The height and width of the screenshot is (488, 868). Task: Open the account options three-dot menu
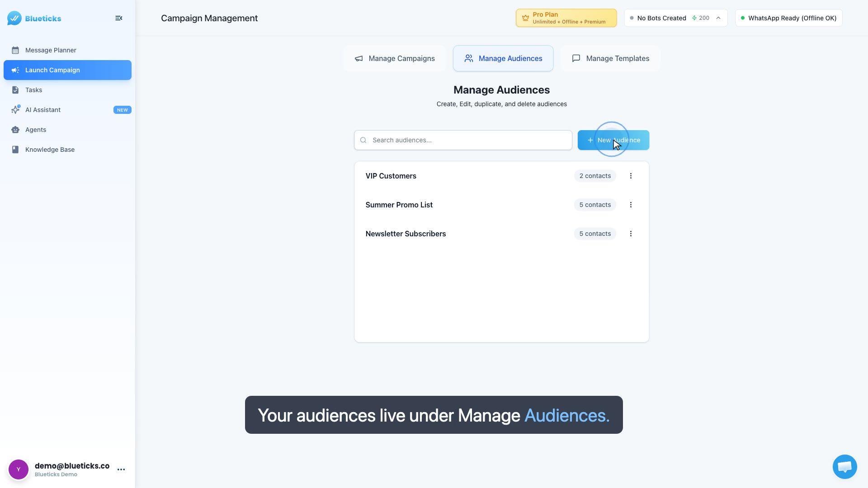(x=121, y=469)
